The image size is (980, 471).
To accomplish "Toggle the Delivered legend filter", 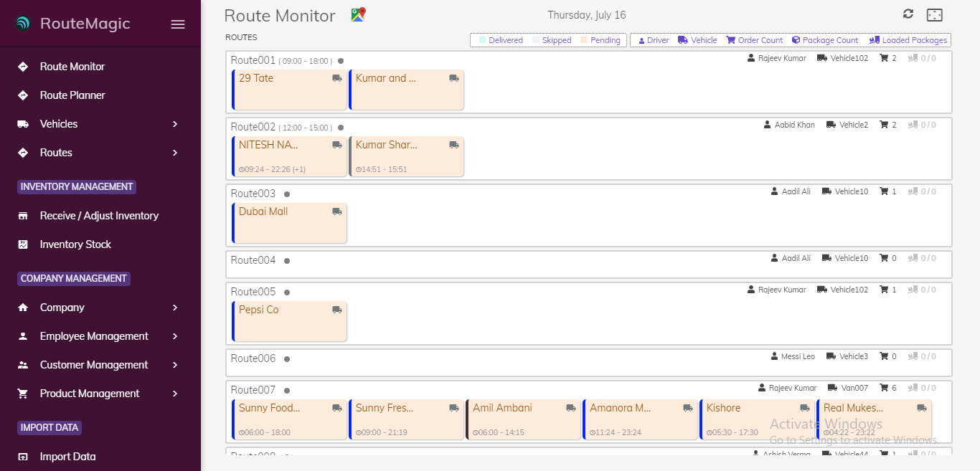I will coord(501,40).
